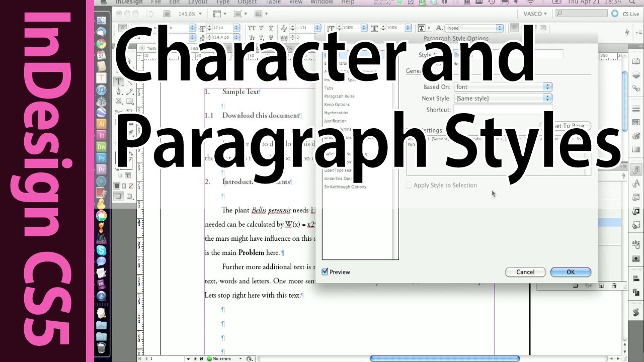Switch to Normal view mode in toolbox

pyautogui.click(x=118, y=196)
